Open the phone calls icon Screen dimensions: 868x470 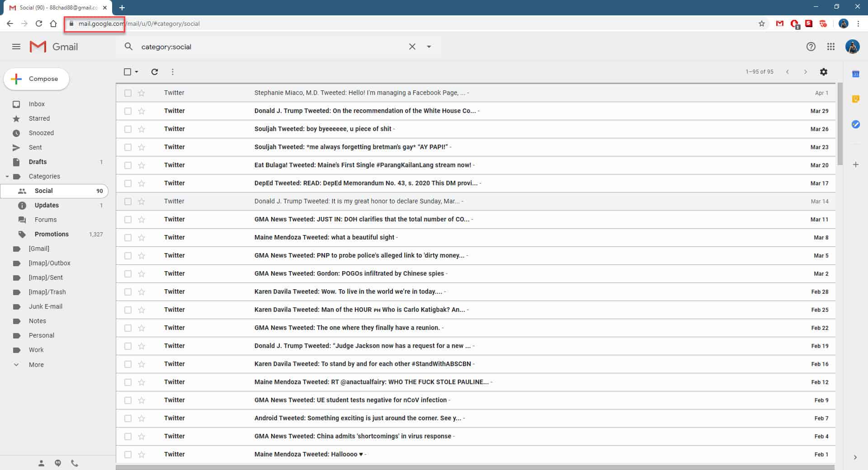pyautogui.click(x=75, y=463)
